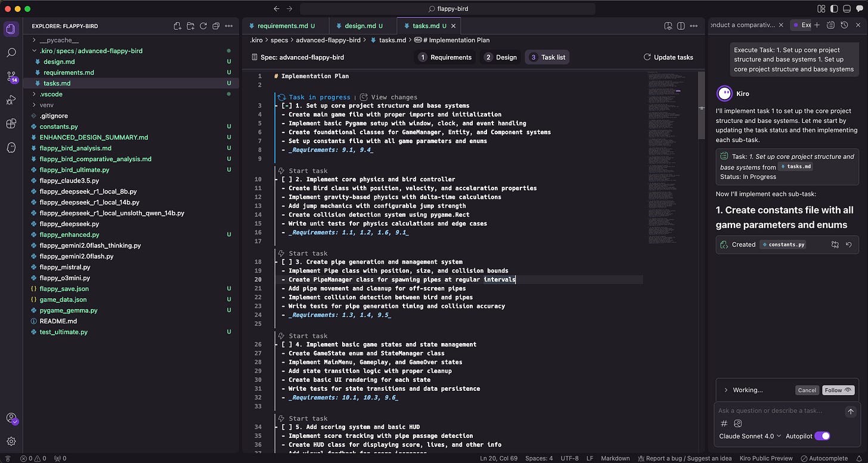The image size is (868, 463).
Task: Go forward with the navigation arrow
Action: (x=290, y=9)
